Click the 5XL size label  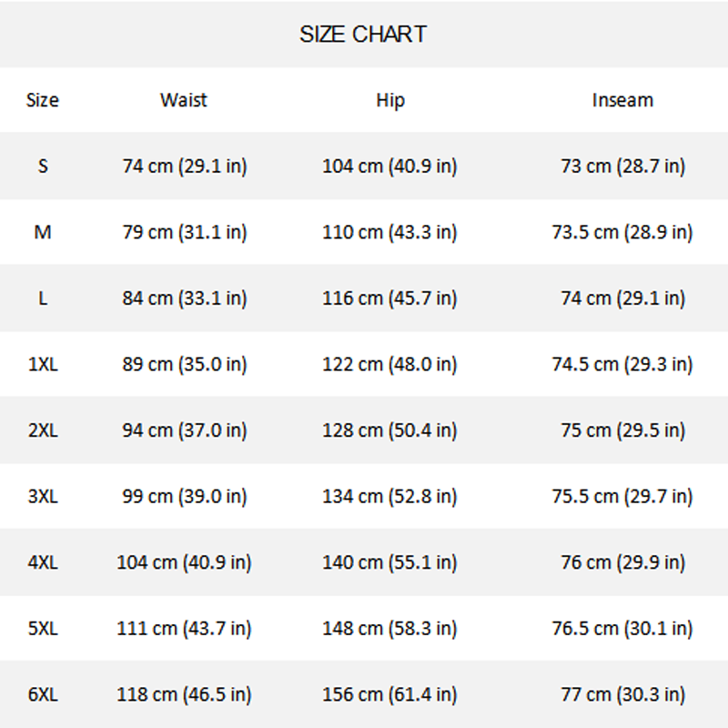point(43,629)
